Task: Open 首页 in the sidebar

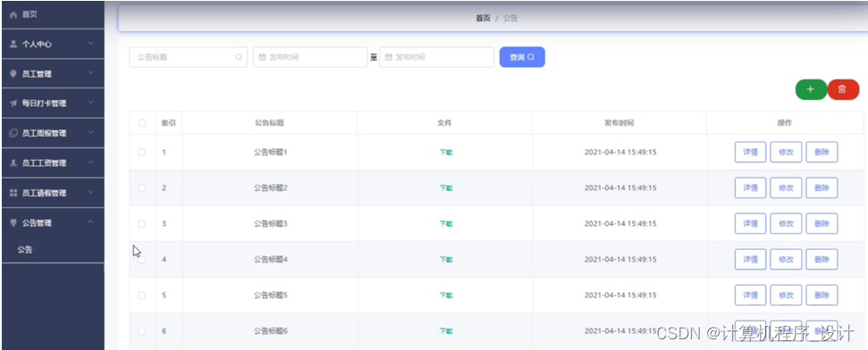Action: (x=53, y=14)
